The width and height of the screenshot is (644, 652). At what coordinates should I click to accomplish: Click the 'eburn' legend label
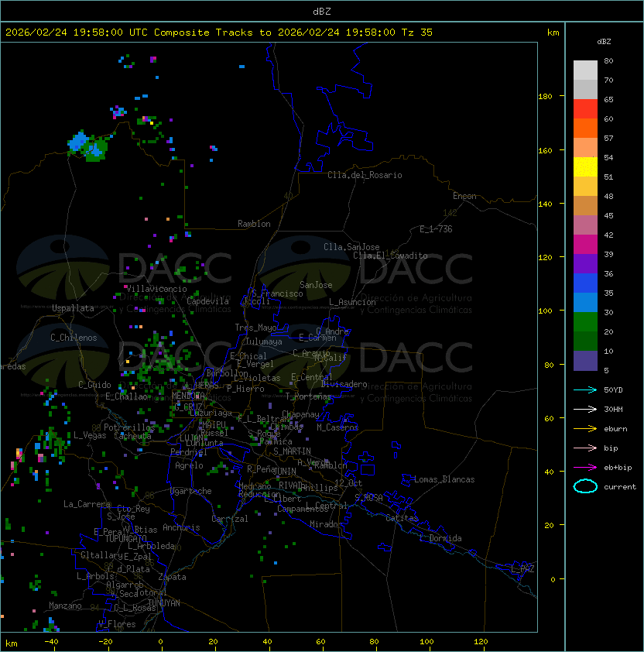point(615,429)
